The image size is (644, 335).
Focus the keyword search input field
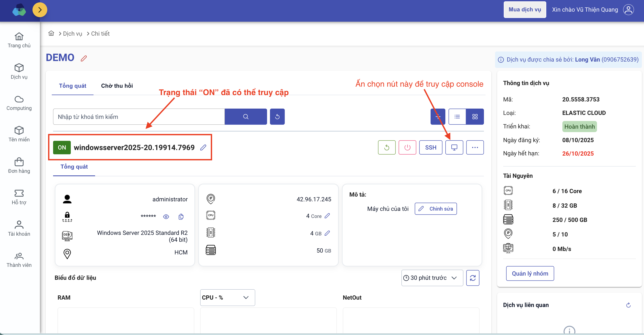point(139,117)
